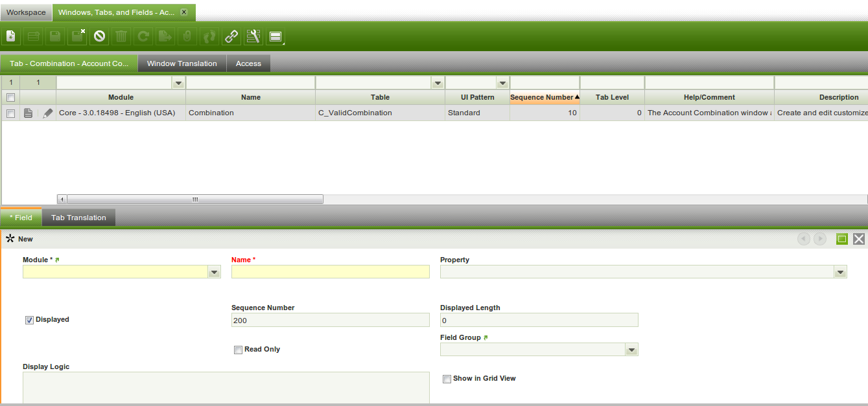Open UI Pattern filter dropdown
The image size is (868, 406).
coord(502,83)
